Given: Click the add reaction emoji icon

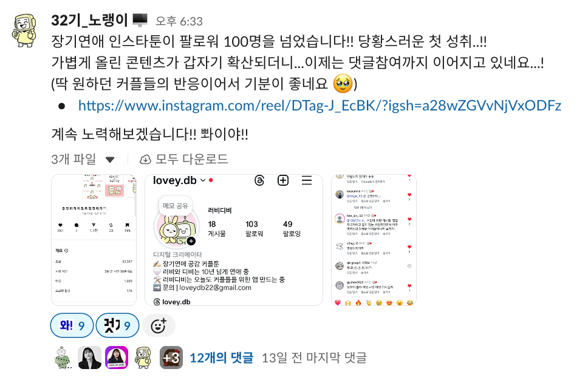Looking at the screenshot, I should (159, 325).
